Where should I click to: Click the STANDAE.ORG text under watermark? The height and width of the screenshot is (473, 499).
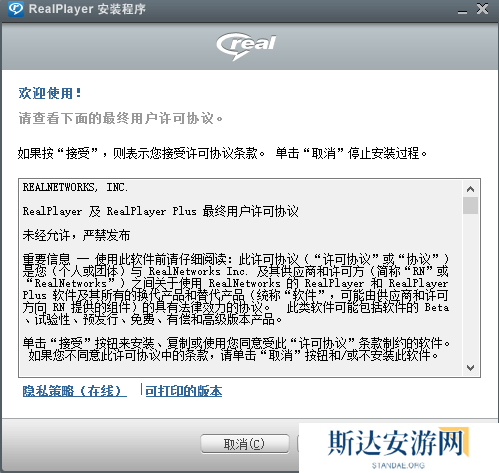398,466
